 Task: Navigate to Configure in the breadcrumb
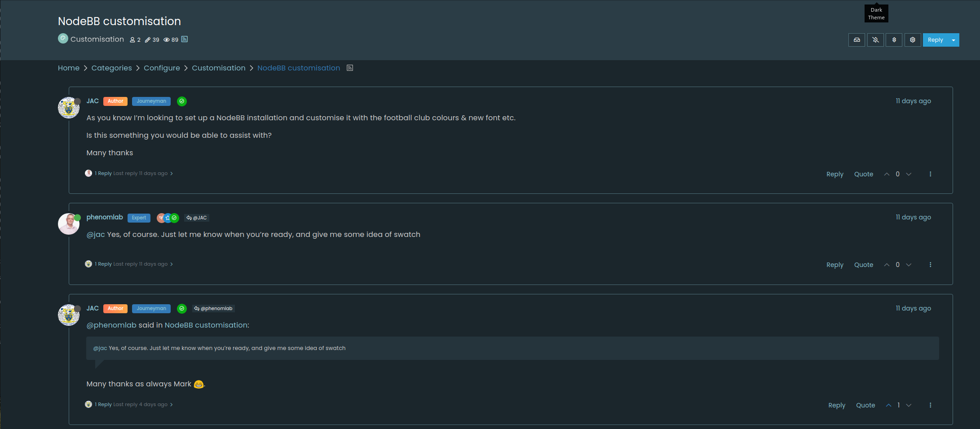162,68
